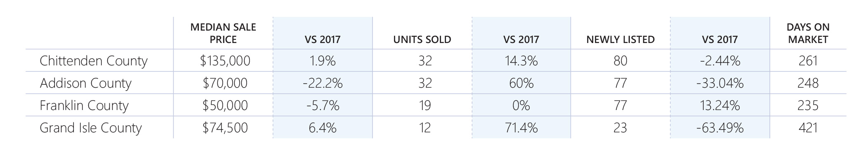868x165 pixels.
Task: Select the Units Sold column header
Action: click(x=422, y=40)
